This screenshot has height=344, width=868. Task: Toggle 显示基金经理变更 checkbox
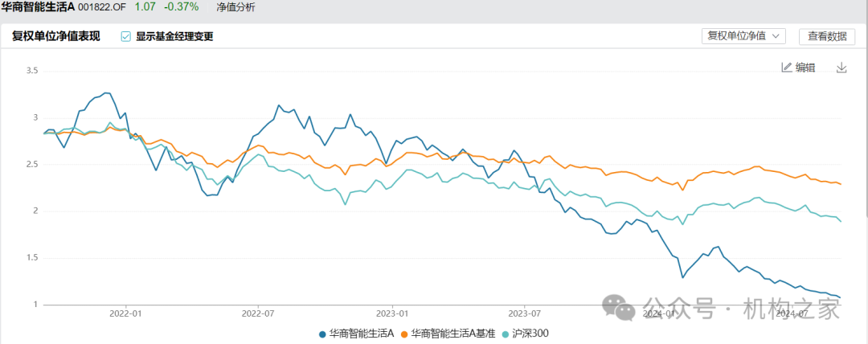tap(125, 36)
